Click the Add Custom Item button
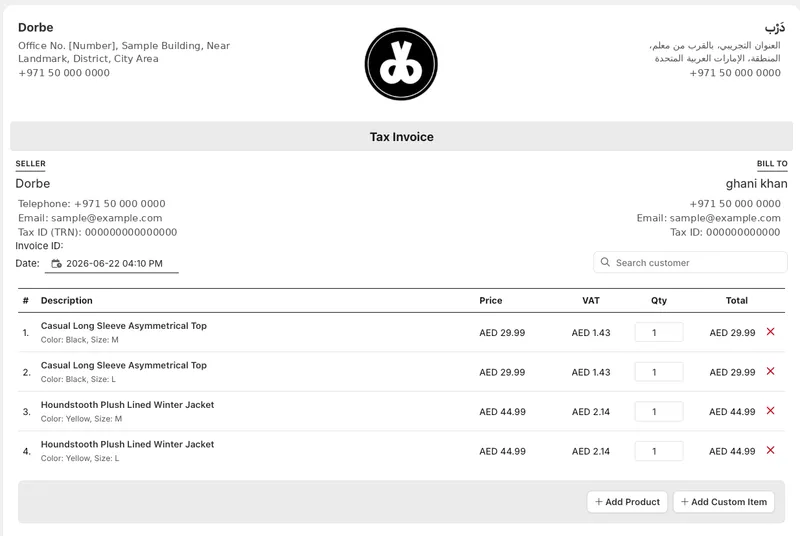 click(x=723, y=502)
